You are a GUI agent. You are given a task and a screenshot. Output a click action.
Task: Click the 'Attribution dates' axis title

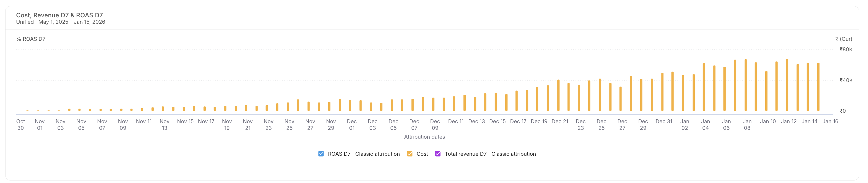click(x=425, y=137)
